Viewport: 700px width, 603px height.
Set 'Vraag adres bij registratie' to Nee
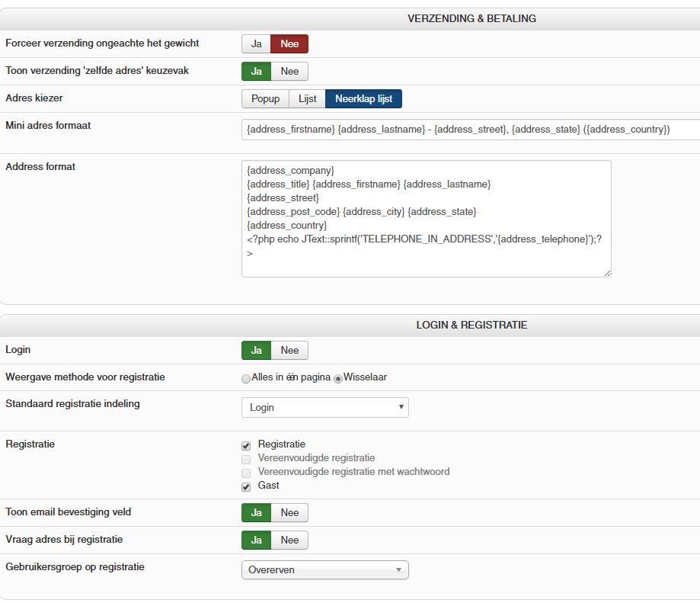[289, 540]
